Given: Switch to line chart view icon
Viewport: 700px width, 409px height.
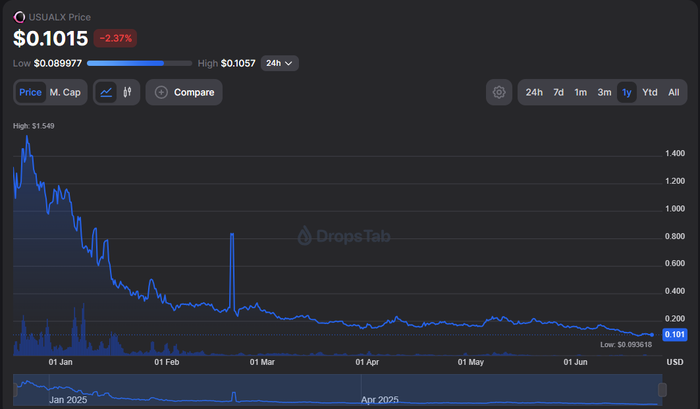Looking at the screenshot, I should [106, 92].
